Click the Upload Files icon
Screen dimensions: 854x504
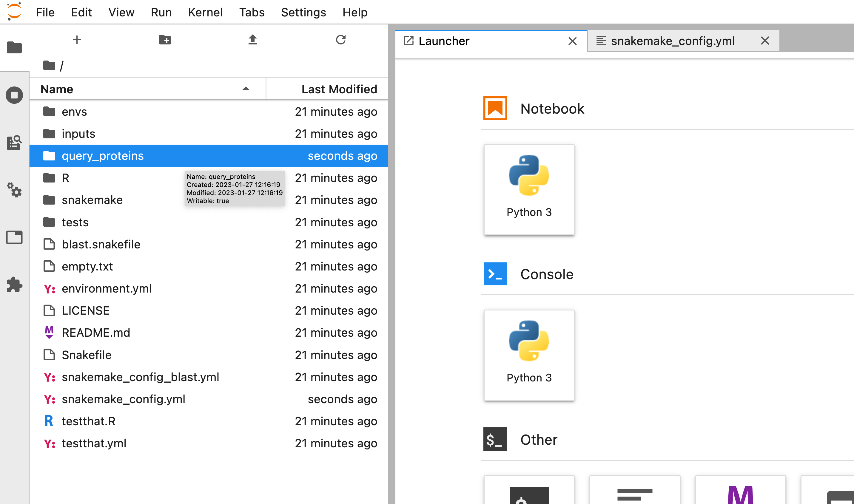point(252,40)
